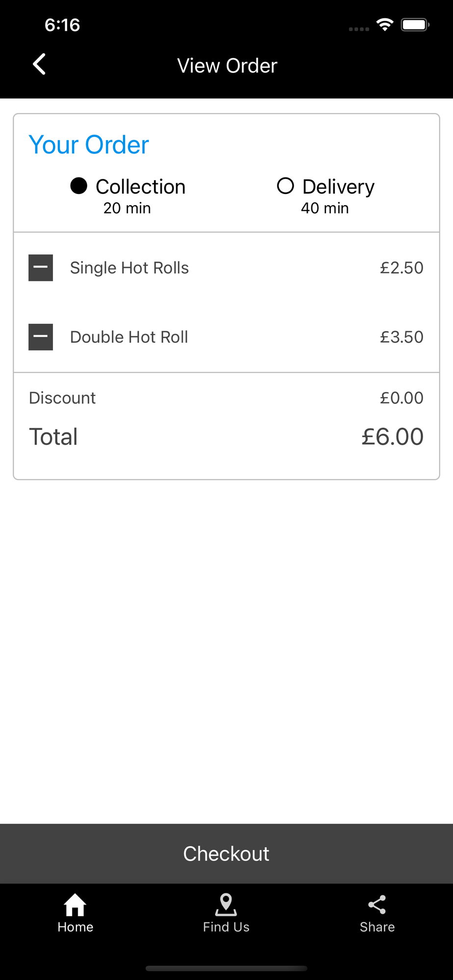Click the Single Hot Rolls item name
This screenshot has height=980, width=453.
click(x=129, y=268)
